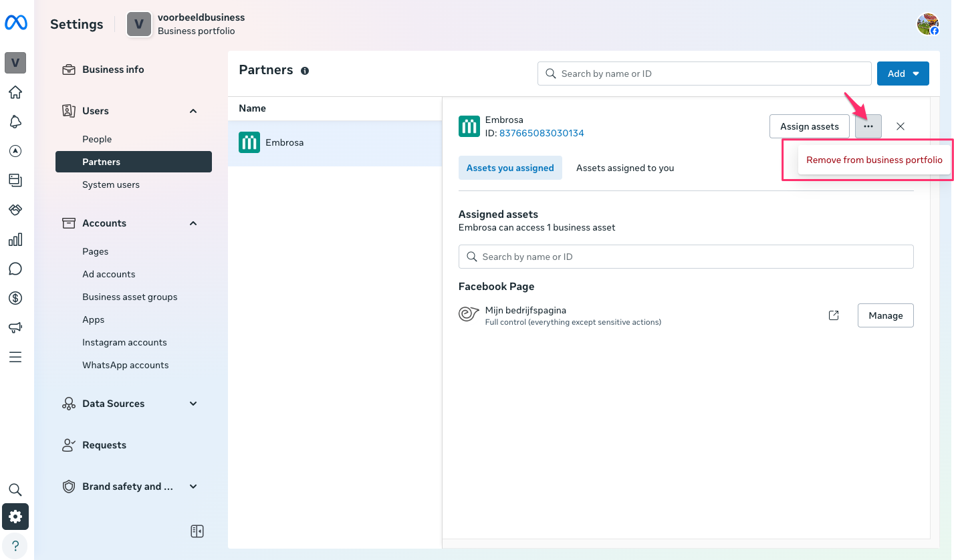Open the speech bubble inbox icon

pos(15,269)
